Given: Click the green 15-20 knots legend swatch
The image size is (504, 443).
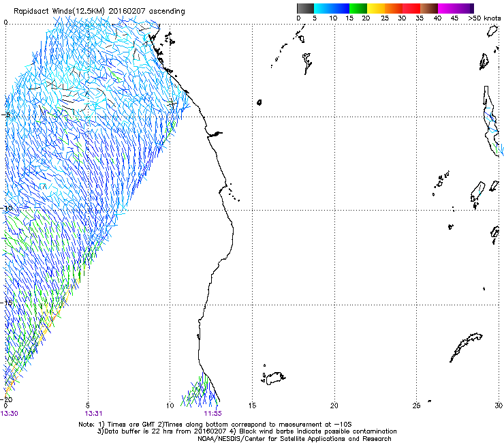Looking at the screenshot, I should (x=358, y=8).
